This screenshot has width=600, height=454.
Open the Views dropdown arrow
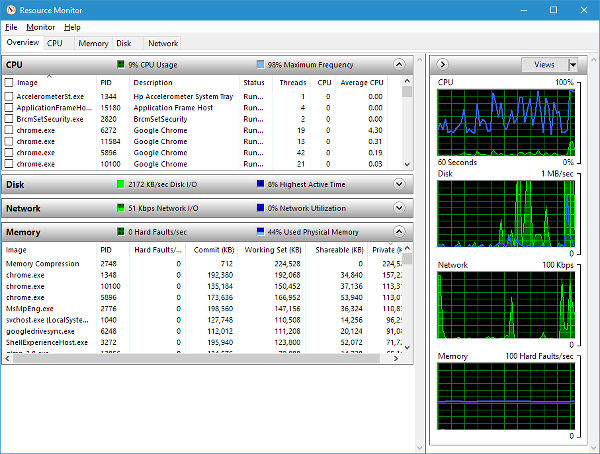[x=573, y=65]
